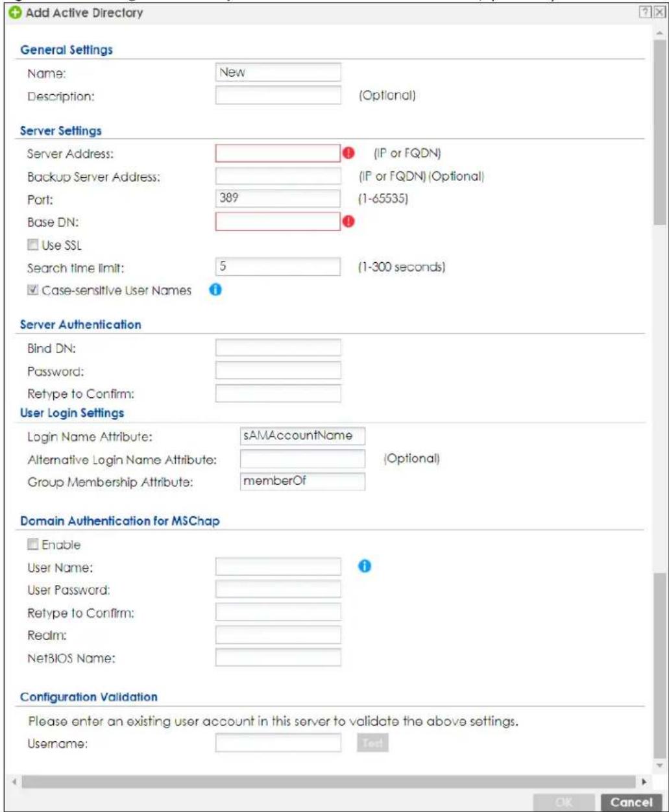Click the Port field showing 389
The height and width of the screenshot is (812, 669).
278,198
